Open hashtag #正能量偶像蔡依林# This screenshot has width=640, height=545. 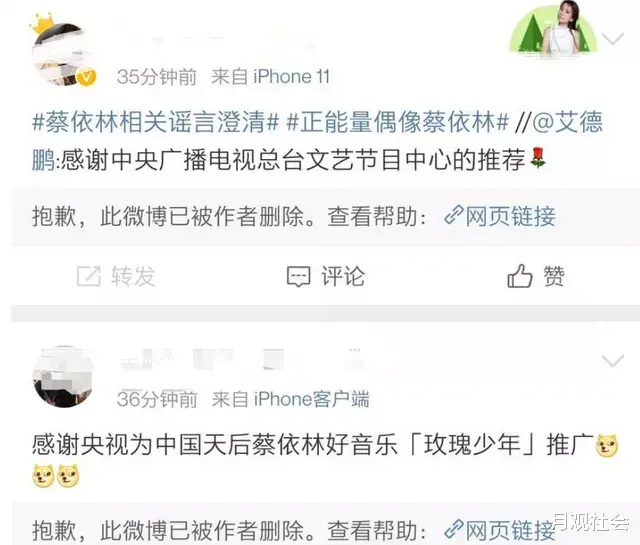coord(398,122)
